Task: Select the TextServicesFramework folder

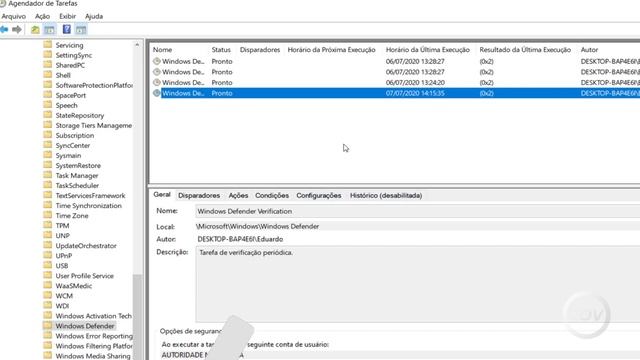Action: (90, 196)
